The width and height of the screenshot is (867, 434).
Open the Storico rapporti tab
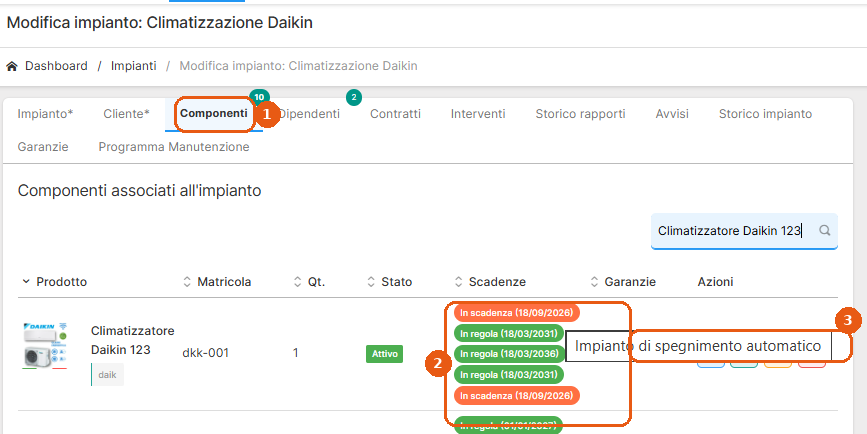click(x=581, y=114)
